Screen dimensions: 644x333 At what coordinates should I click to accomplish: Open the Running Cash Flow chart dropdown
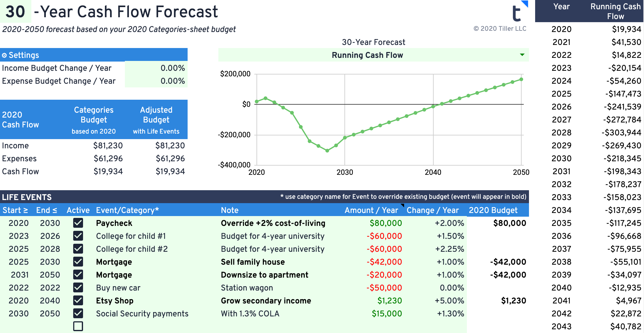[x=522, y=55]
